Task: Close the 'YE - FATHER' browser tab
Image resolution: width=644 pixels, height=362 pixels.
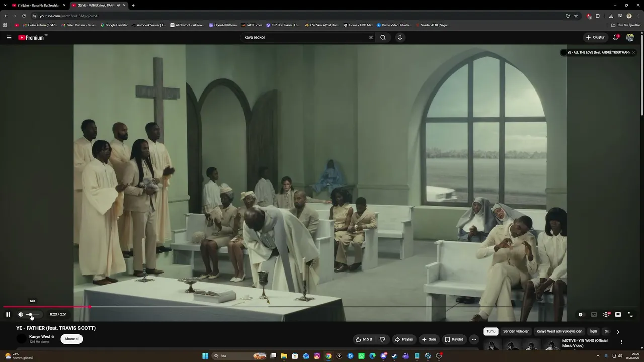Action: click(124, 5)
